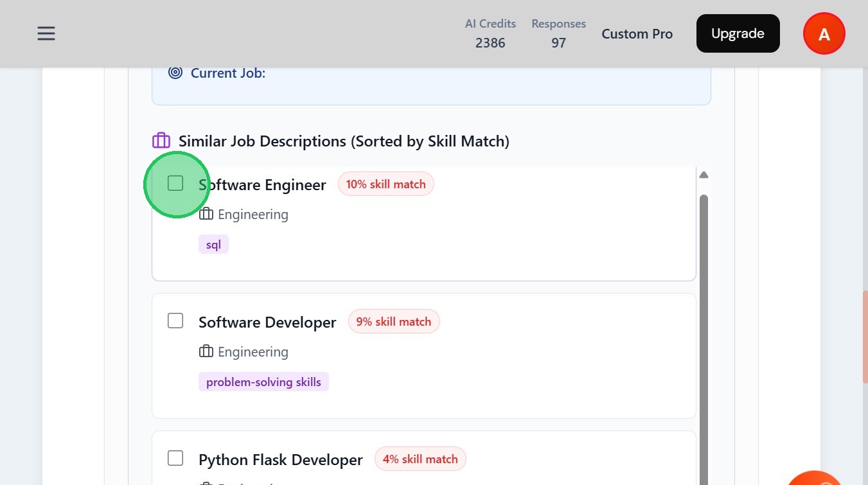Click the user avatar labeled A

(x=824, y=34)
